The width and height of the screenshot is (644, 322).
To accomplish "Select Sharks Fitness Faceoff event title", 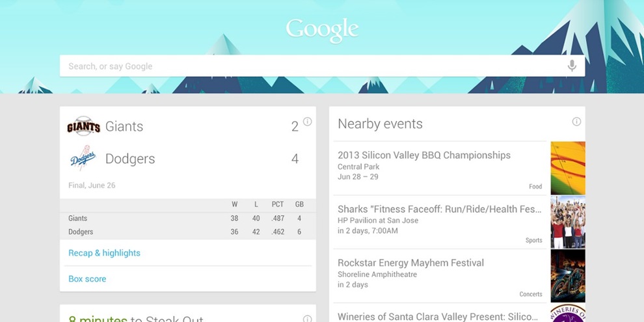I will pos(440,209).
